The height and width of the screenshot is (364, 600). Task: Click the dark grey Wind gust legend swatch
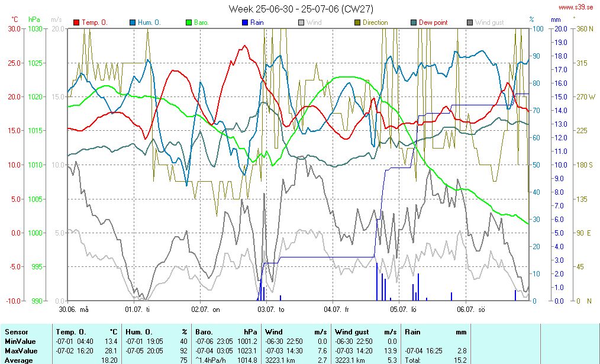tap(470, 22)
